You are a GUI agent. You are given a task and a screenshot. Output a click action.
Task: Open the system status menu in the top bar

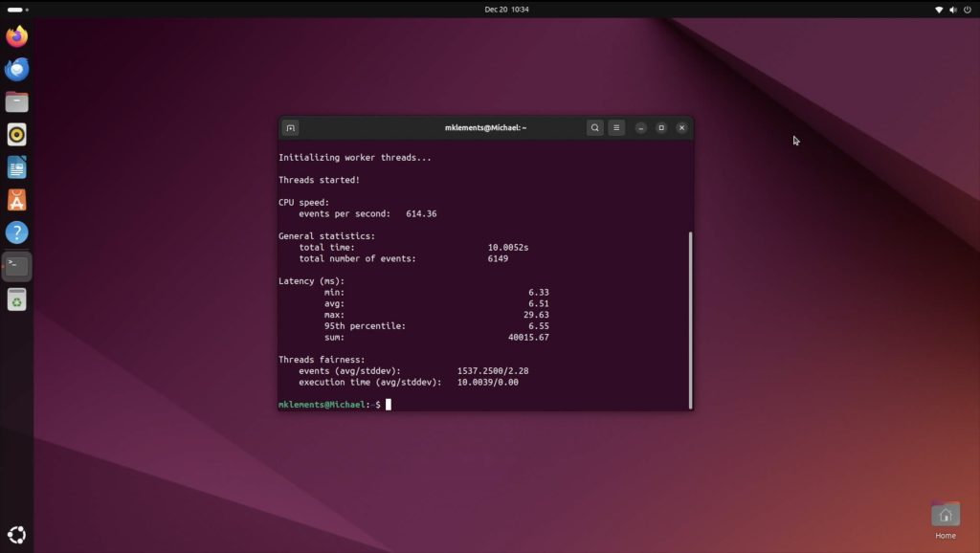pyautogui.click(x=952, y=10)
